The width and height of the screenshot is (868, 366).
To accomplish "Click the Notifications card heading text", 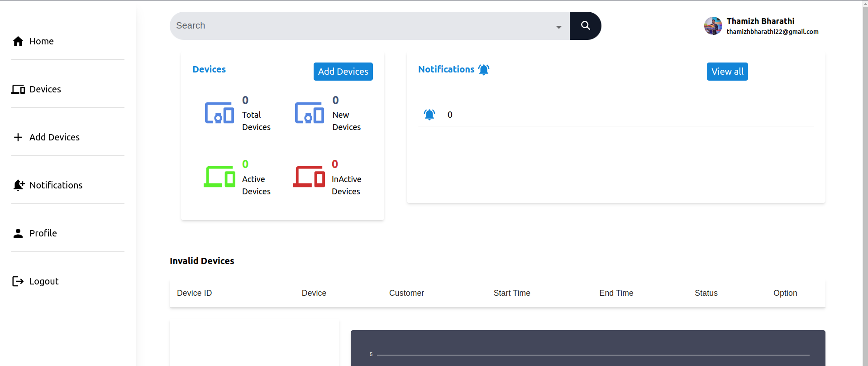I will pos(446,69).
